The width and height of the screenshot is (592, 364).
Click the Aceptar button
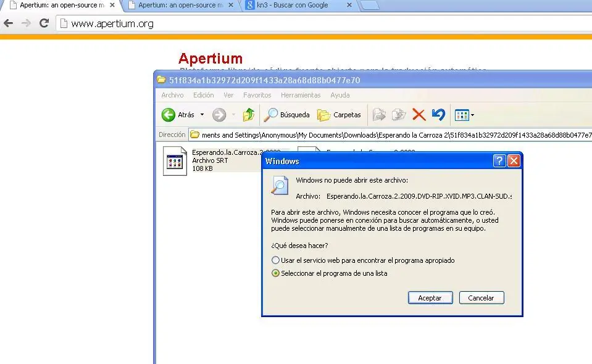point(430,297)
